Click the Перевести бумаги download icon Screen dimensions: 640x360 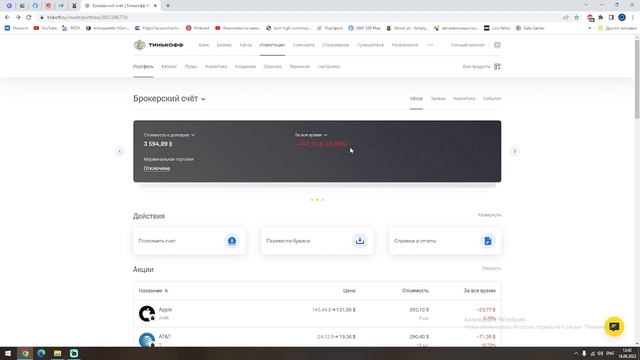[360, 241]
